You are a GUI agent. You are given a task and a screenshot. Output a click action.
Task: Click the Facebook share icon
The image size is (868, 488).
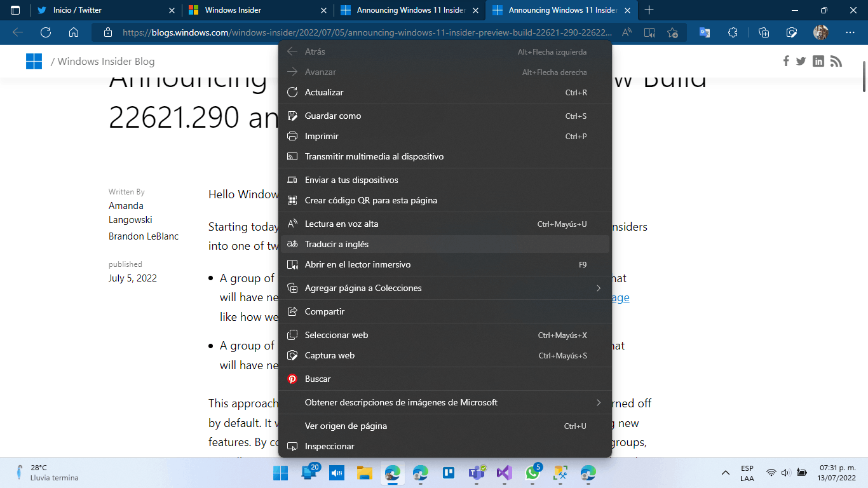coord(786,61)
